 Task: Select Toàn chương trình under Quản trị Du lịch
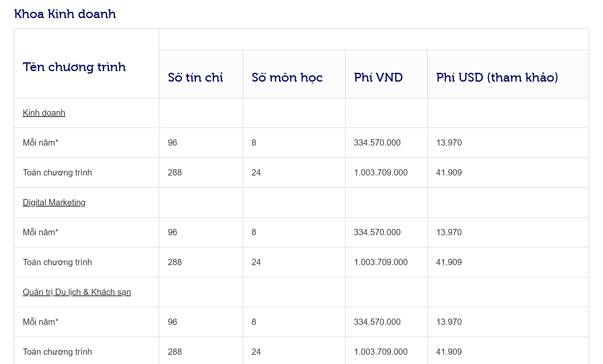click(57, 352)
